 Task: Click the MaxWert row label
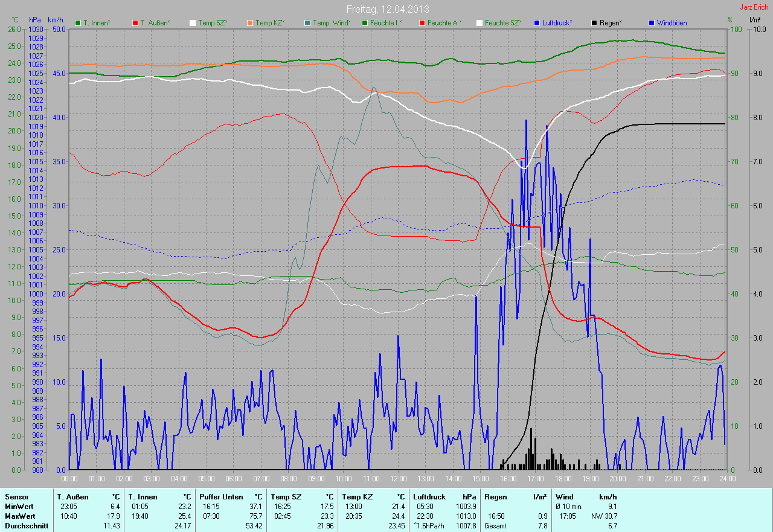pos(19,516)
